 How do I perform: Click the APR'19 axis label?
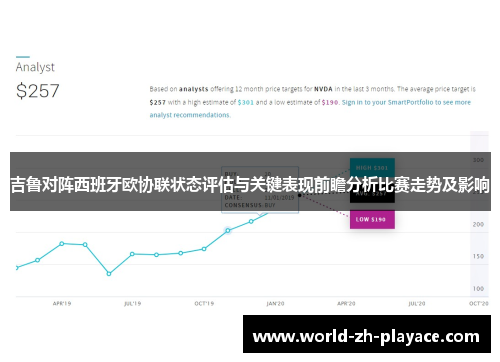[62, 303]
